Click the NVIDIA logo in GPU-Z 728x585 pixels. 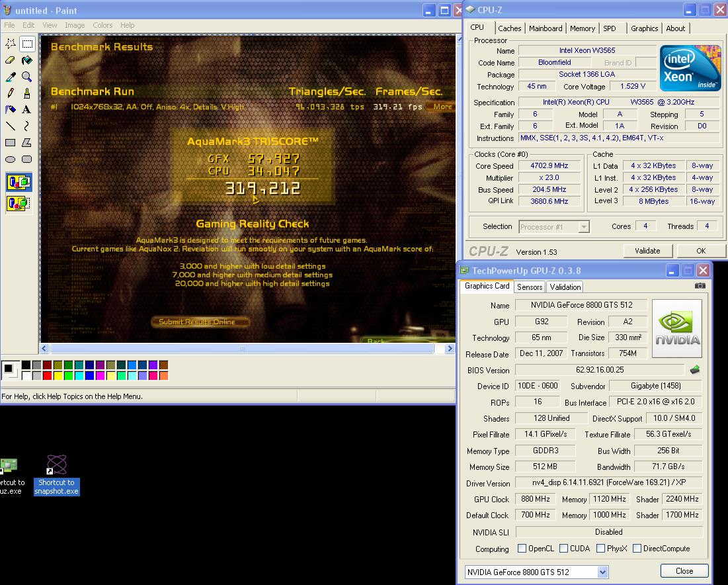pyautogui.click(x=677, y=328)
